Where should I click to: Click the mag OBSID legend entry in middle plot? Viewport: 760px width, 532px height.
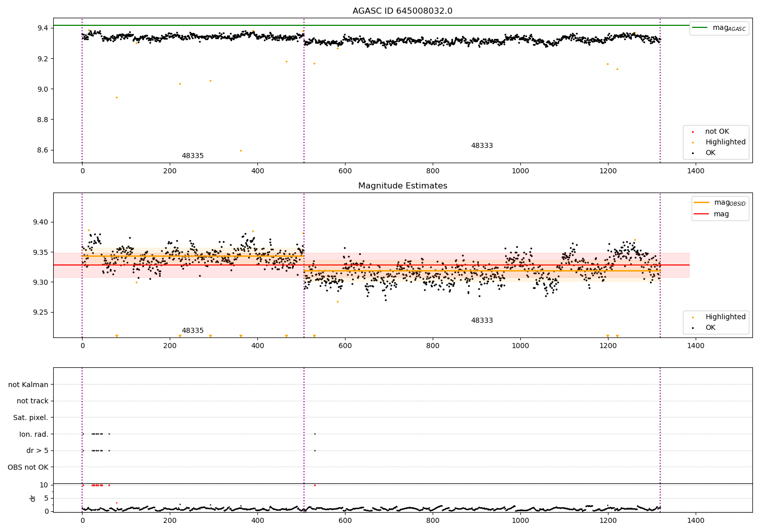tap(719, 203)
